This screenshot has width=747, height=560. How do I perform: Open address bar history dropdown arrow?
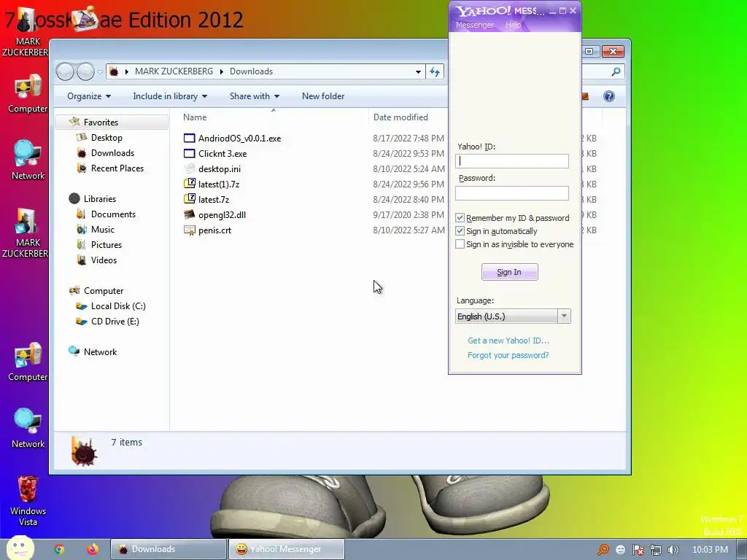(418, 72)
